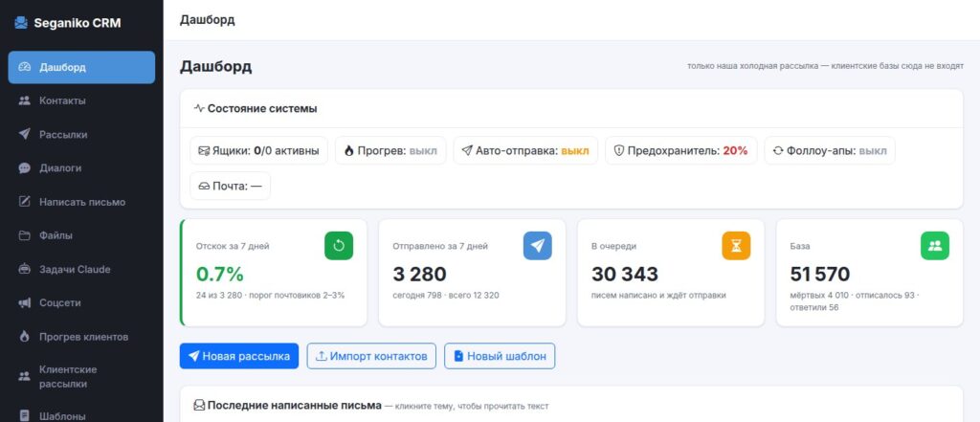This screenshot has width=980, height=422.
Task: Go to Соцсети section
Action: tap(81, 302)
